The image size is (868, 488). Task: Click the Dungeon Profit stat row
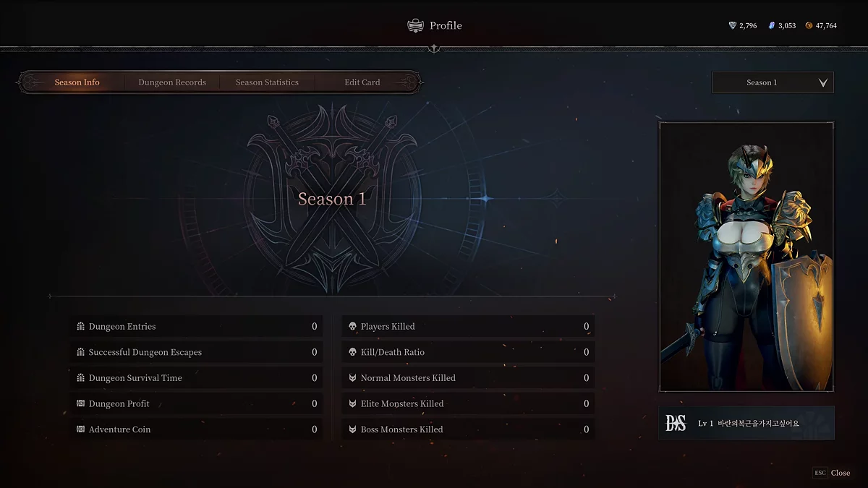point(197,403)
